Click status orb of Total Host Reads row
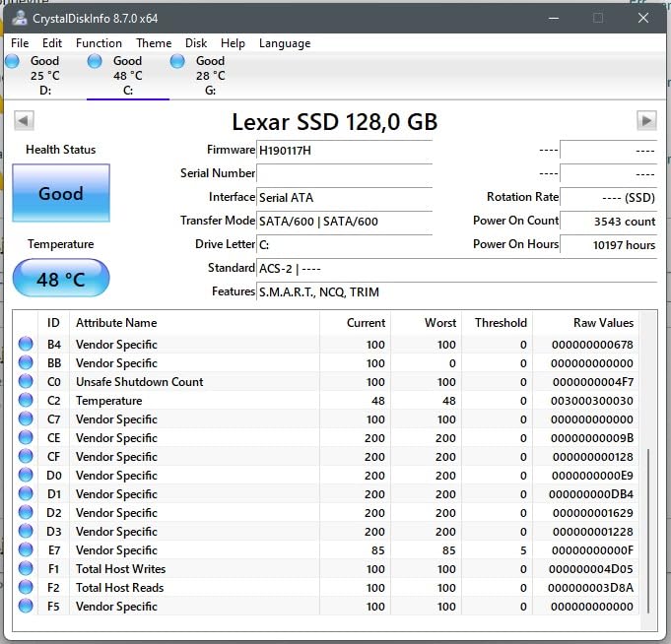The width and height of the screenshot is (671, 644). point(26,587)
